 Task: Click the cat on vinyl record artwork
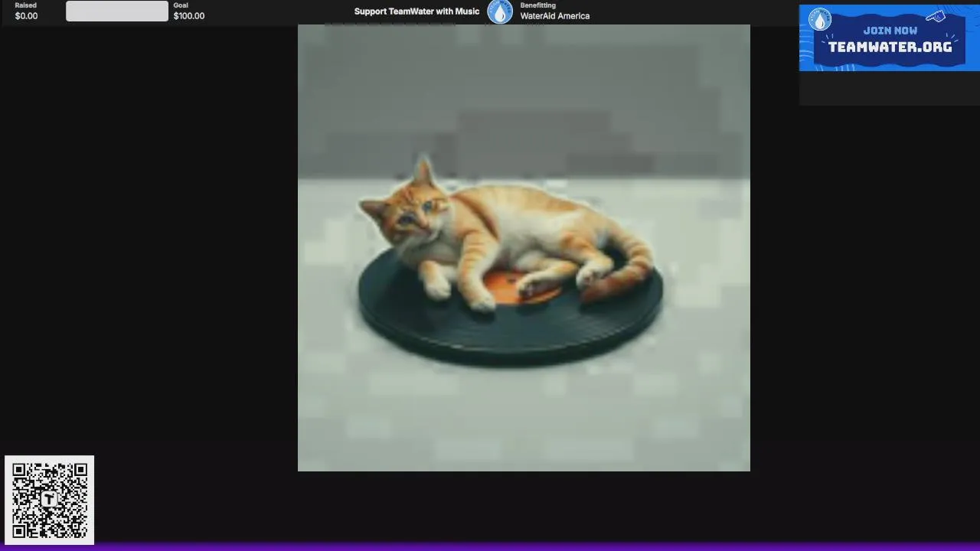click(x=524, y=248)
